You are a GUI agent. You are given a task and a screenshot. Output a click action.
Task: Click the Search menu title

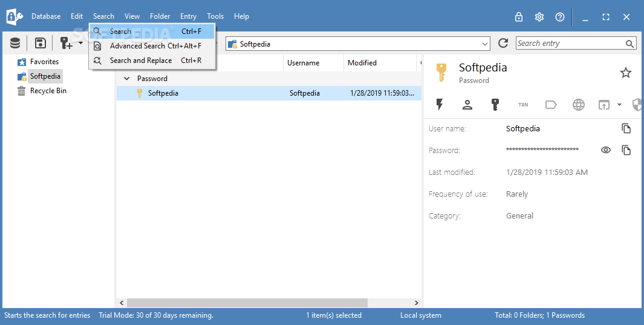click(x=103, y=16)
